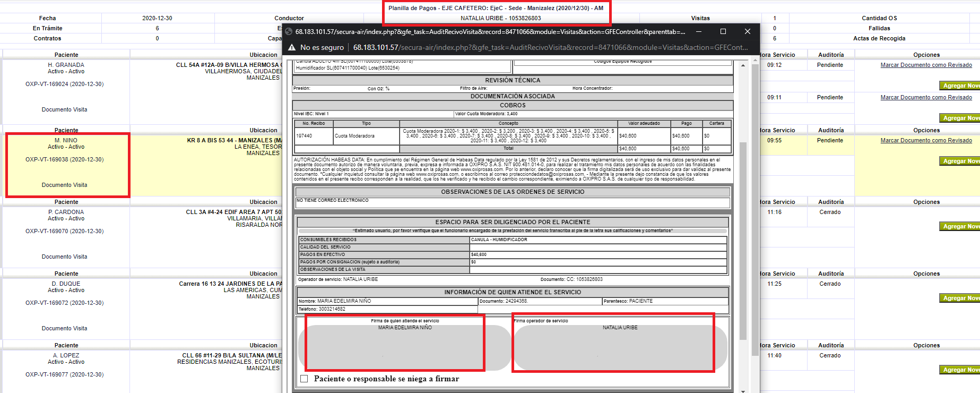Image resolution: width=980 pixels, height=393 pixels.
Task: Click order code 'OXP-VT-169070 (2020-12-30)'
Action: click(x=65, y=231)
